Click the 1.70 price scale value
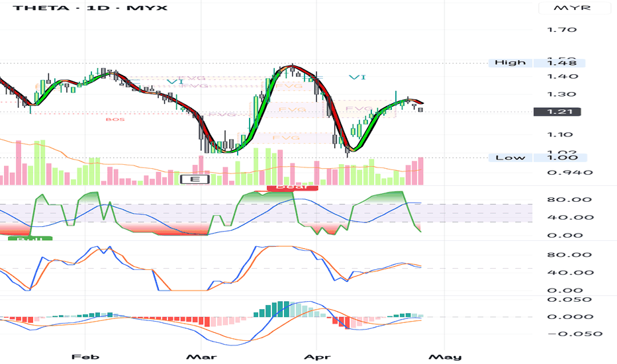 click(562, 30)
